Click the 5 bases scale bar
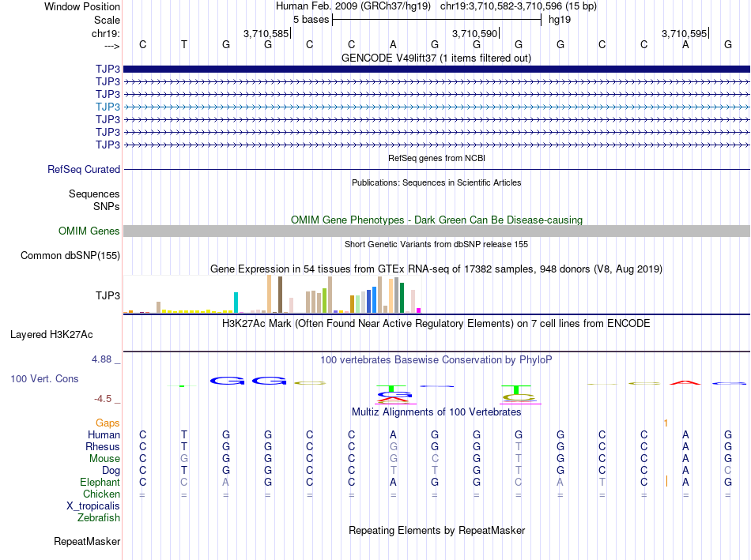Viewport: 751px width, 560px height. coord(436,20)
